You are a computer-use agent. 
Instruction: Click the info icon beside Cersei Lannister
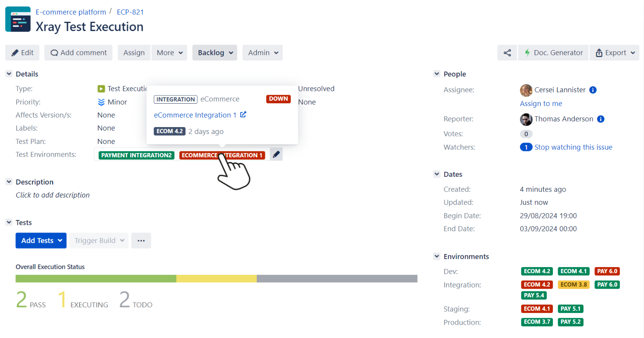coord(593,90)
